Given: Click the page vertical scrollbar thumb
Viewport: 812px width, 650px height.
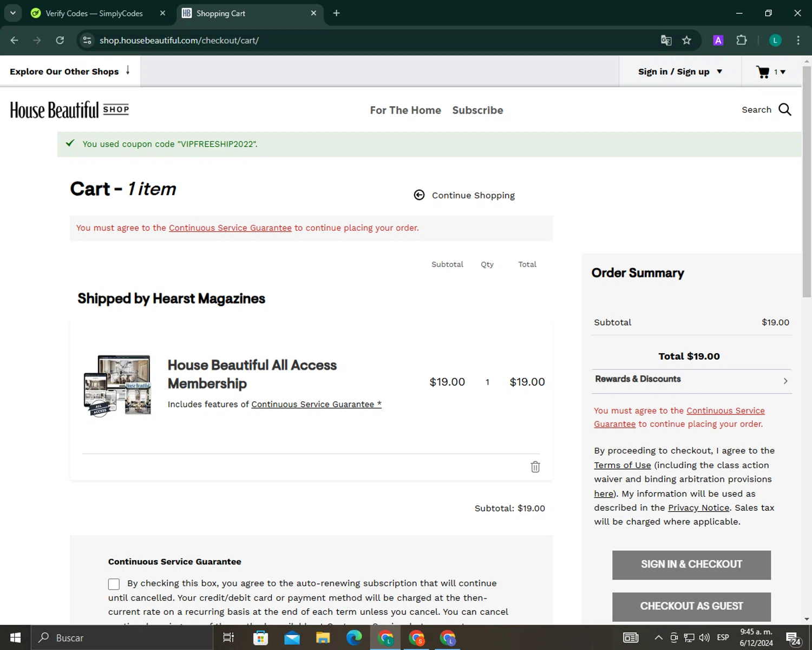Looking at the screenshot, I should (807, 181).
